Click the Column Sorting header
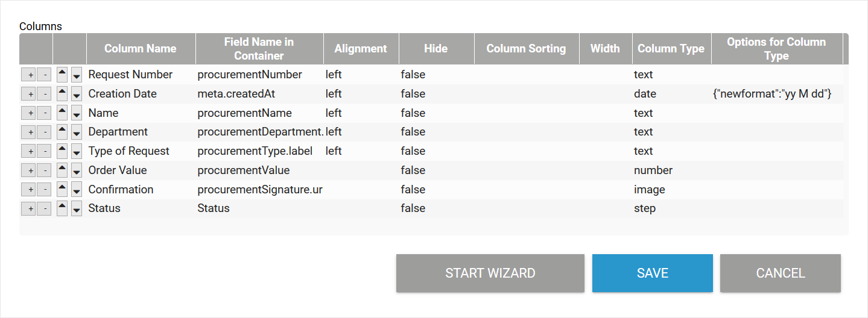The width and height of the screenshot is (868, 318). tap(526, 49)
